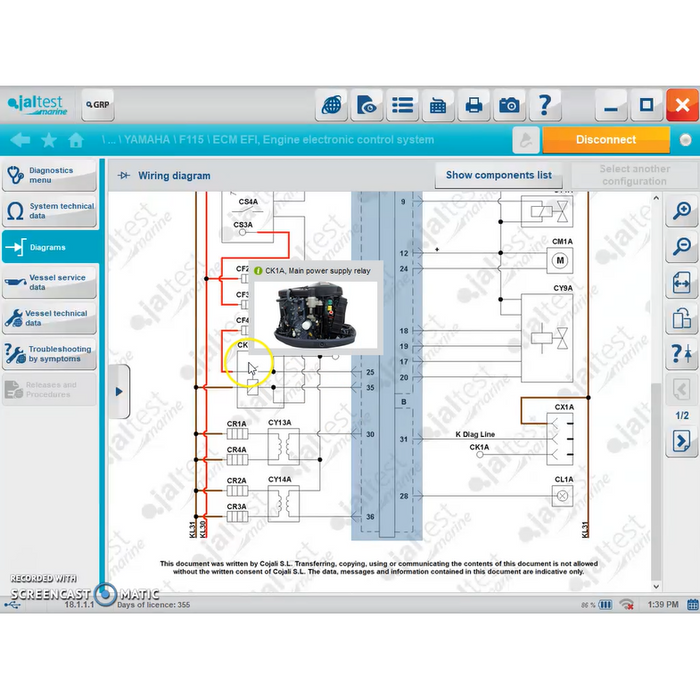The image size is (700, 700).
Task: Expand the collapsed side panel arrow
Action: point(119,391)
